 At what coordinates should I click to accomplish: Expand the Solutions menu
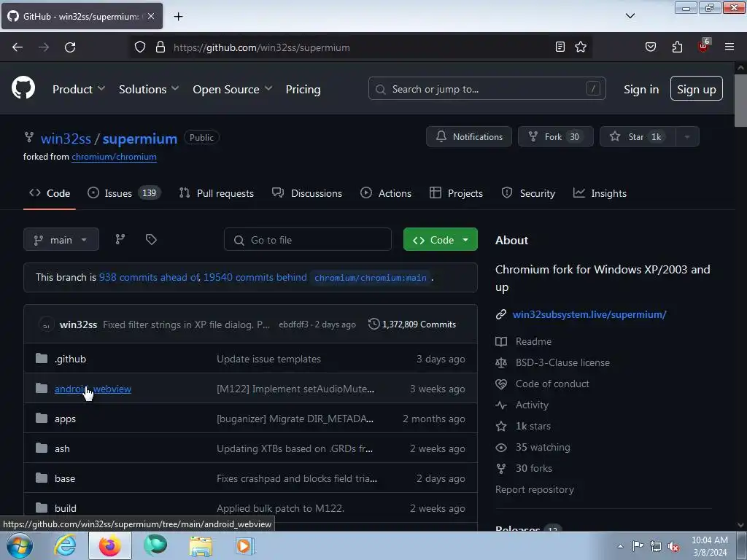[x=149, y=89]
